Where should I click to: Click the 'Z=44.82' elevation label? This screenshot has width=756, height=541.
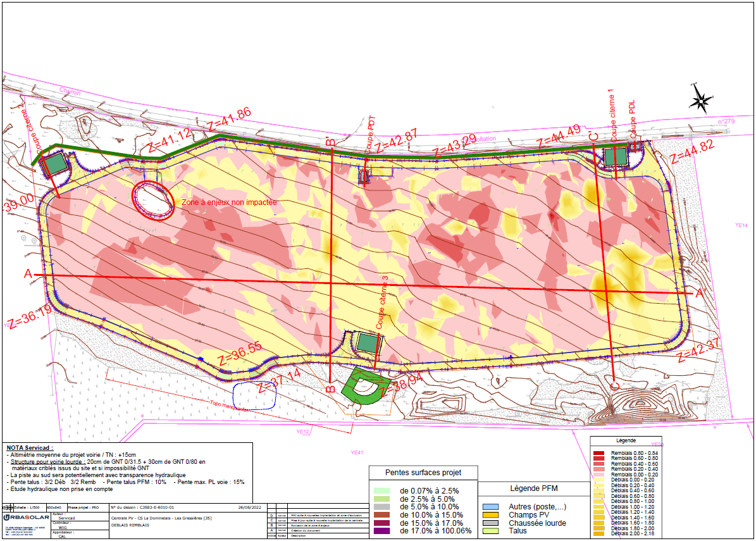click(692, 152)
